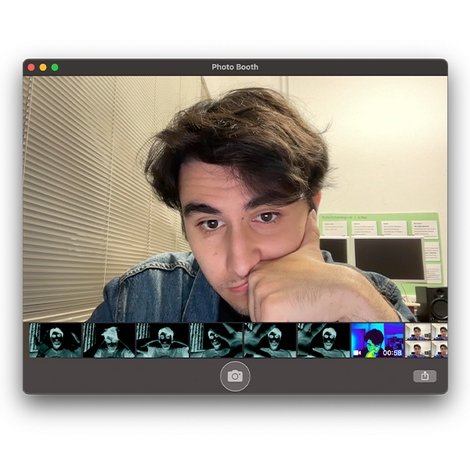Open the thermal camera video clip thumbnail

tap(377, 340)
